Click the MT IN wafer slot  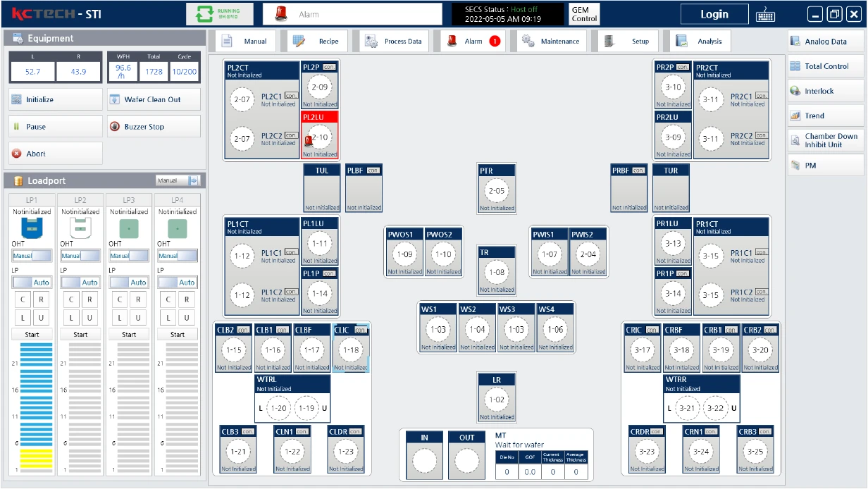point(425,461)
